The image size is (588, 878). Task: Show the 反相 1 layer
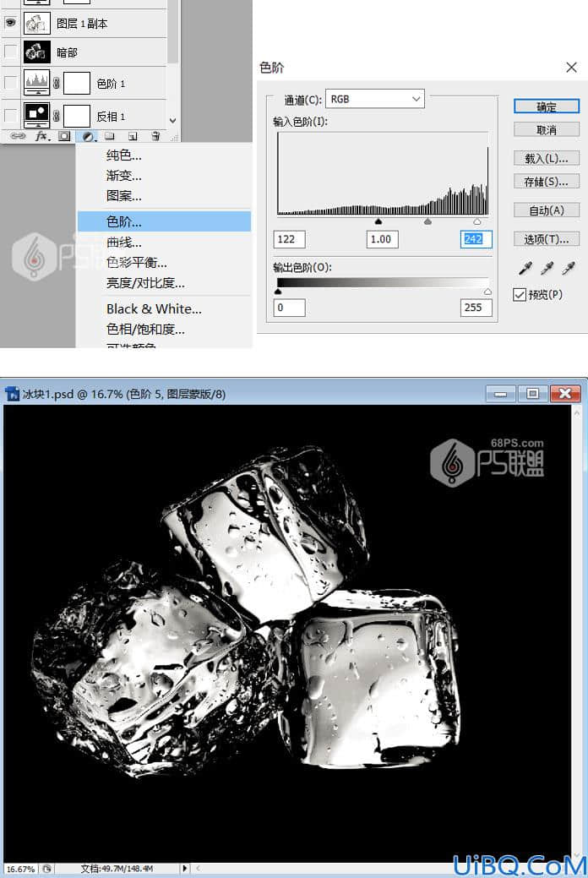click(10, 116)
